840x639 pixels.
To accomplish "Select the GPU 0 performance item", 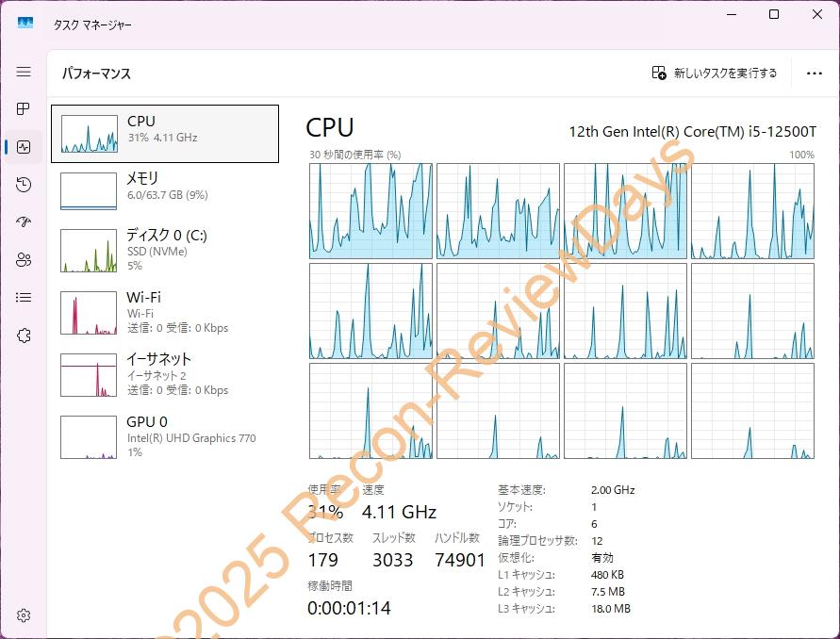I will click(x=165, y=436).
